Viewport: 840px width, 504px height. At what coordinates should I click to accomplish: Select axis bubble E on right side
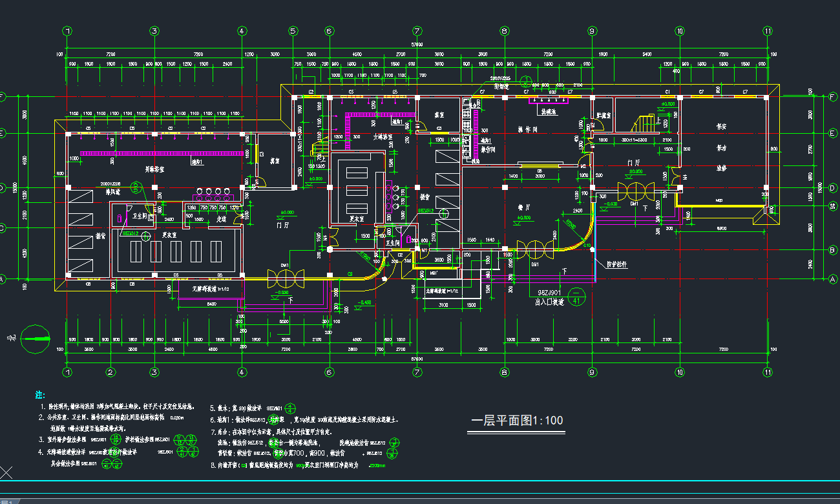833,133
